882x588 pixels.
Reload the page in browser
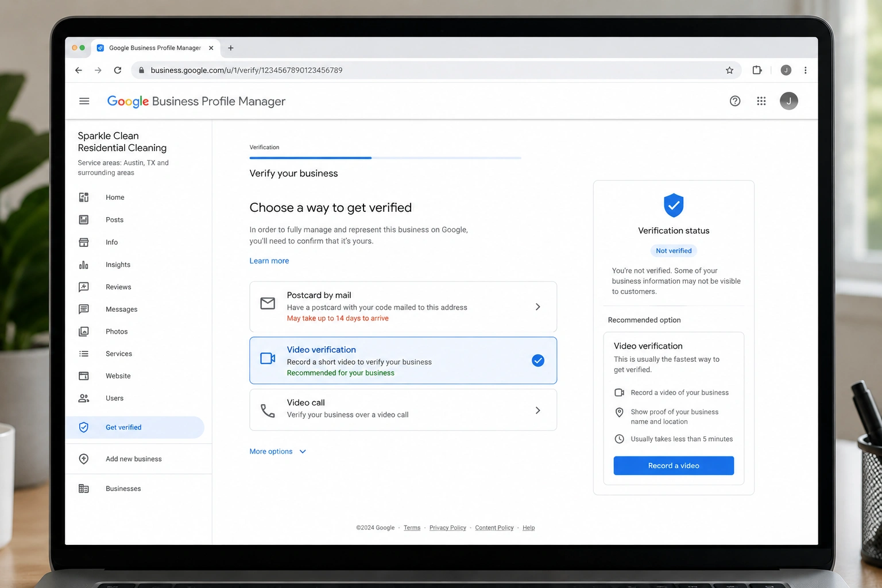pos(118,70)
